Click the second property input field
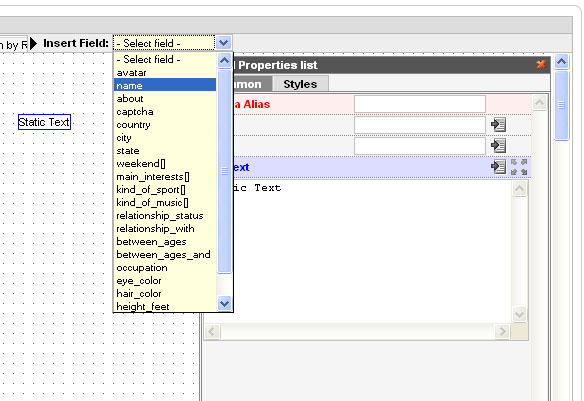This screenshot has height=401, width=584. [420, 125]
